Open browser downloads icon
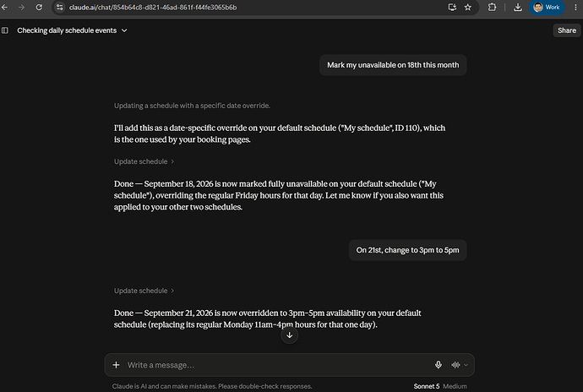Image resolution: width=583 pixels, height=392 pixels. click(518, 7)
